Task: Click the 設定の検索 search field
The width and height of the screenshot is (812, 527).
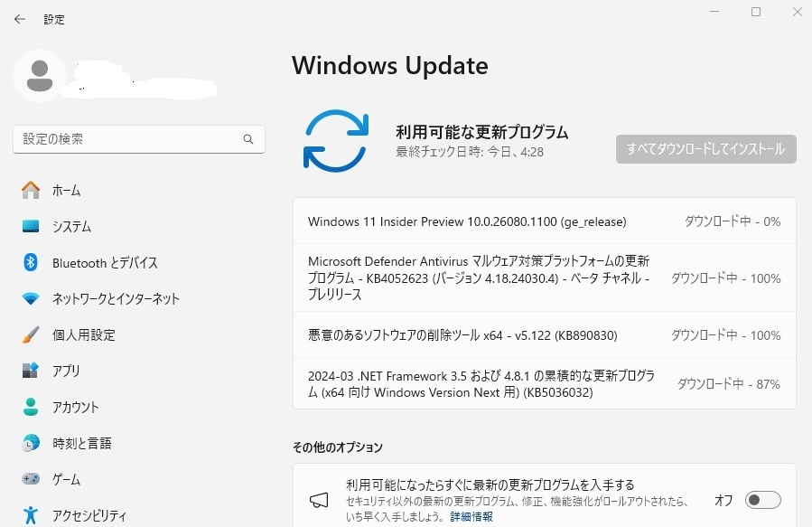Action: pyautogui.click(x=126, y=139)
